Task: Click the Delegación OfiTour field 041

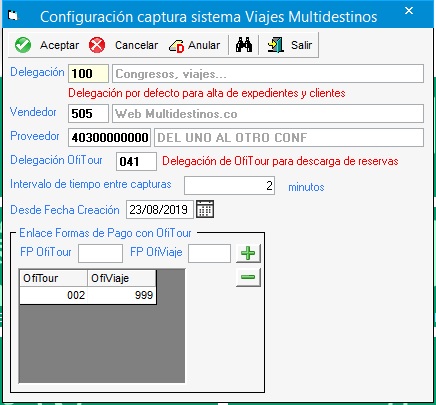Action: tap(136, 162)
